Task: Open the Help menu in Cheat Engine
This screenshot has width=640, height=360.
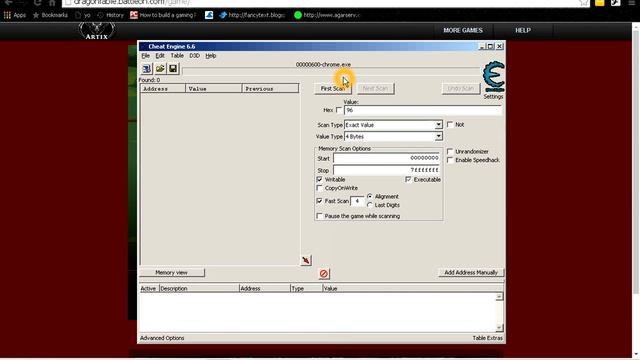Action: 211,56
